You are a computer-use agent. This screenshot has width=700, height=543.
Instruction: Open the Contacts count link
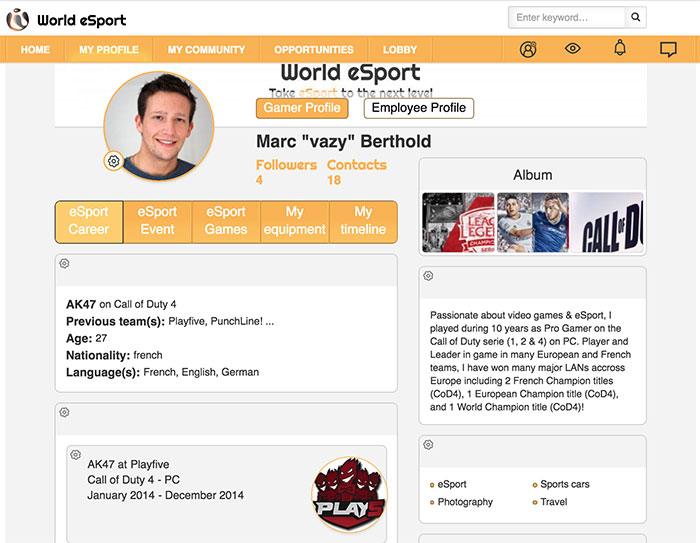pyautogui.click(x=357, y=172)
